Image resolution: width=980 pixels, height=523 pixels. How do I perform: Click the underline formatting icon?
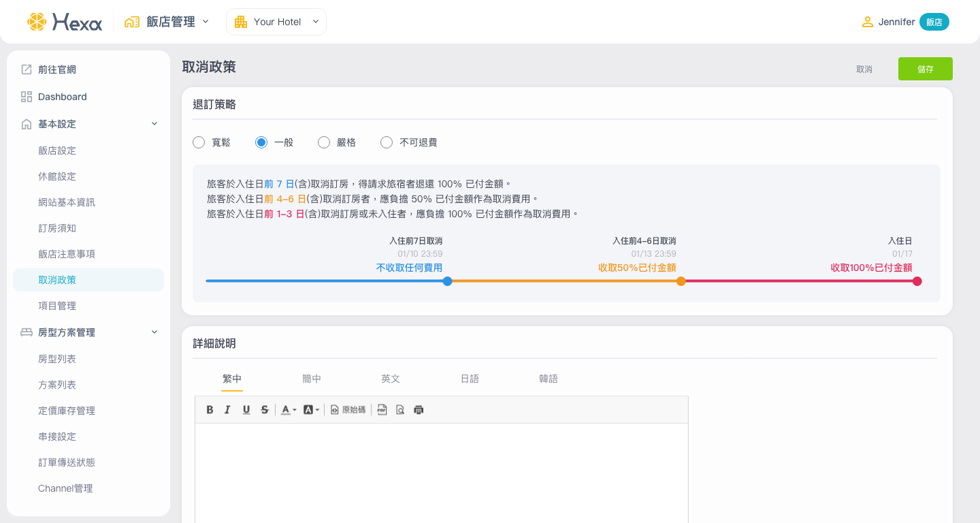246,410
